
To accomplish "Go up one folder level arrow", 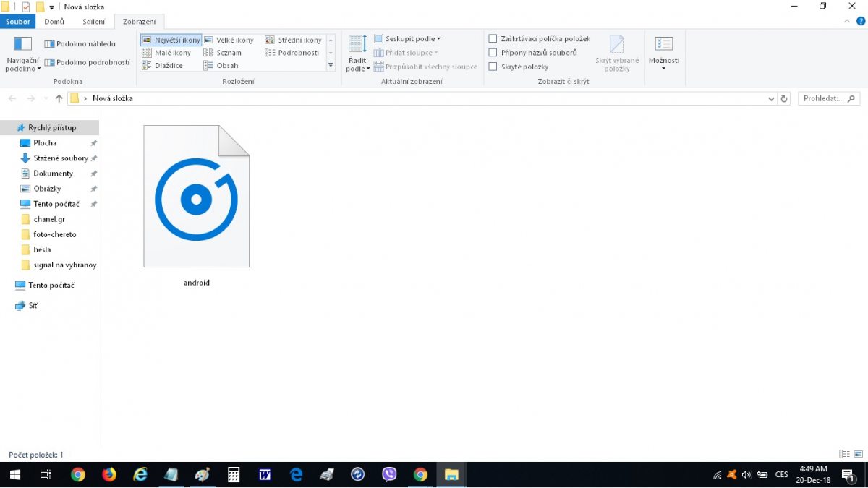I will pyautogui.click(x=59, y=98).
